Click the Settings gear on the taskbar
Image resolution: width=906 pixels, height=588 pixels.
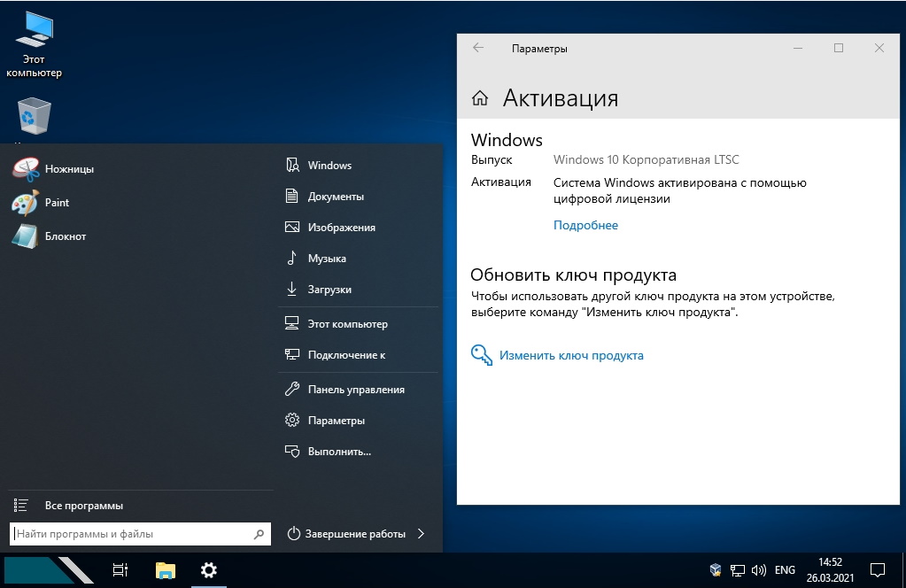point(209,570)
